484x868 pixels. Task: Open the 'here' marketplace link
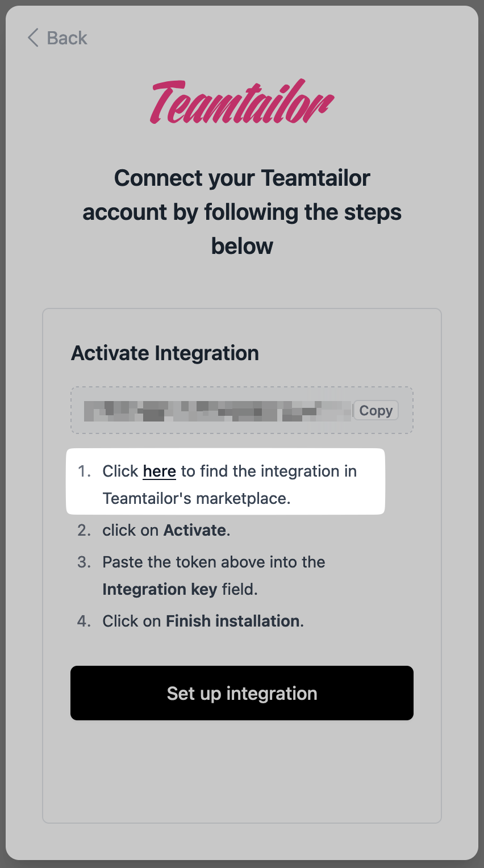(159, 471)
